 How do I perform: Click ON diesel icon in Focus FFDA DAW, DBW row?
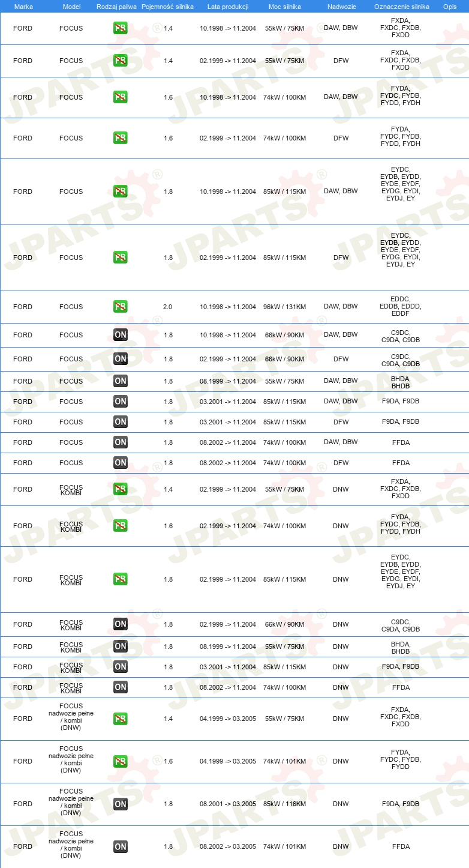tap(121, 442)
